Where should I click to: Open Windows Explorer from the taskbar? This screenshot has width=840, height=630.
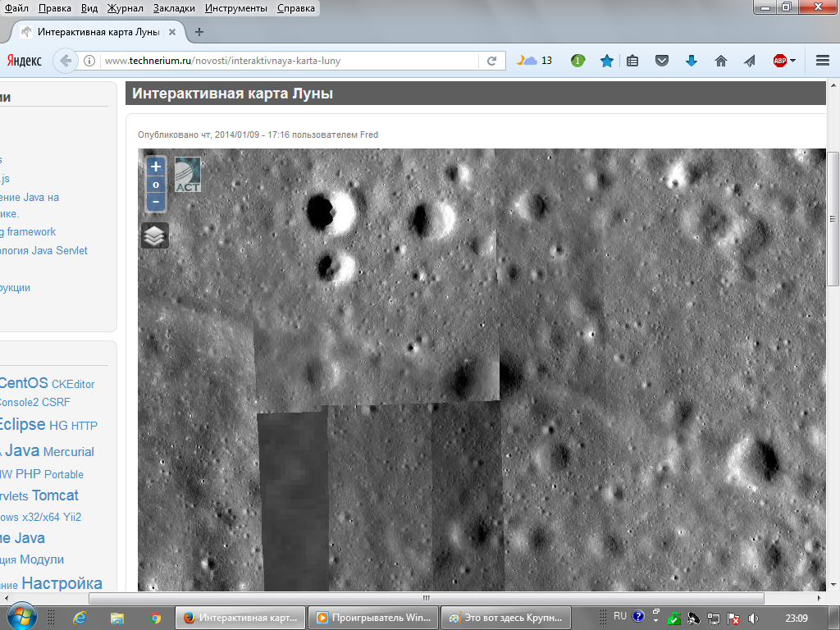(x=116, y=619)
